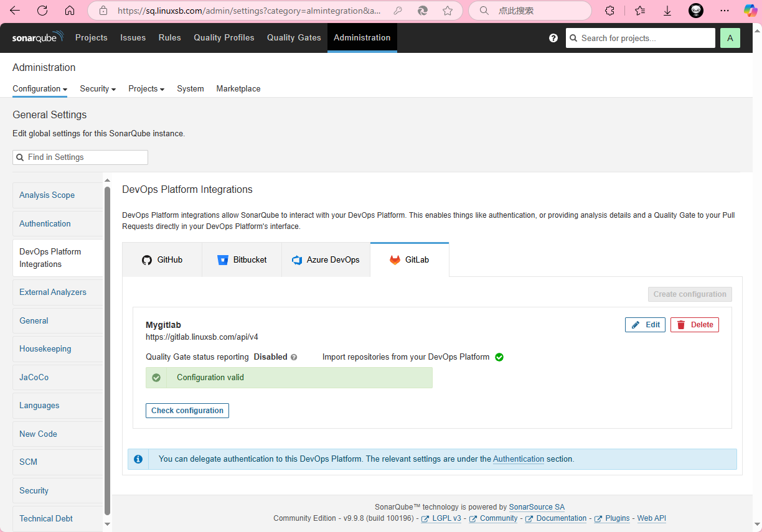Open the SonarSource SA link
The image size is (762, 532).
(537, 507)
